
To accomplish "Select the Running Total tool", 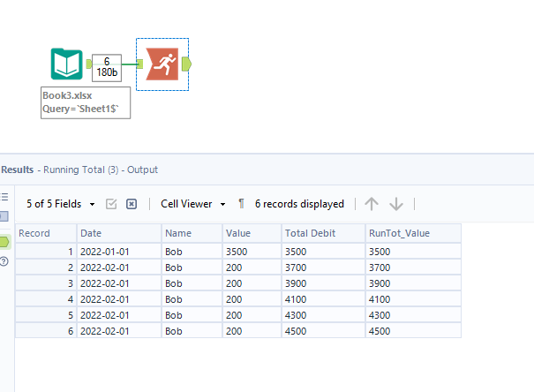I will [162, 64].
